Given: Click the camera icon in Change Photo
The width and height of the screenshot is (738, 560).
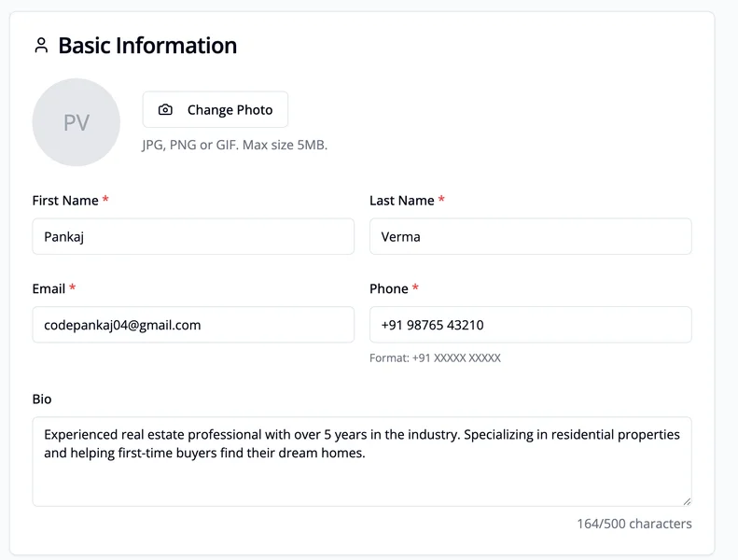Looking at the screenshot, I should 165,110.
